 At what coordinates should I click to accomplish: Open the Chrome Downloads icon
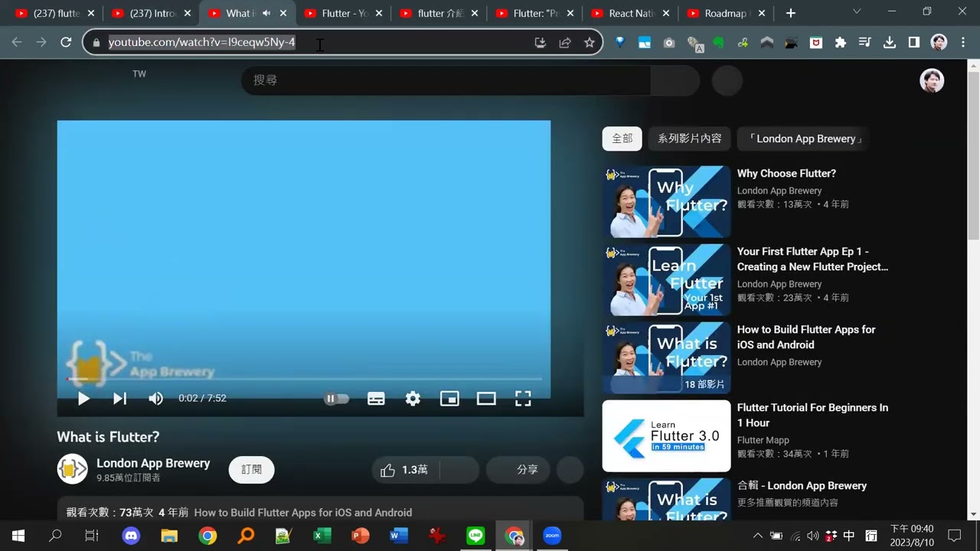point(890,43)
